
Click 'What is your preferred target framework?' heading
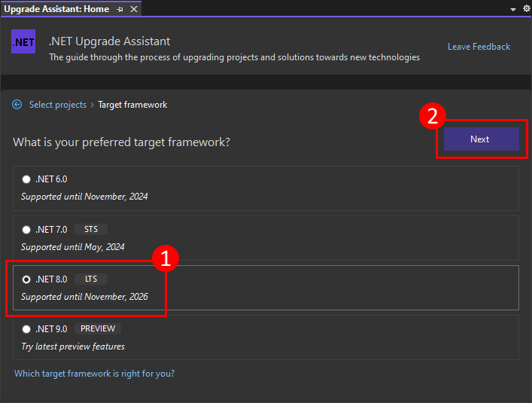pos(121,142)
